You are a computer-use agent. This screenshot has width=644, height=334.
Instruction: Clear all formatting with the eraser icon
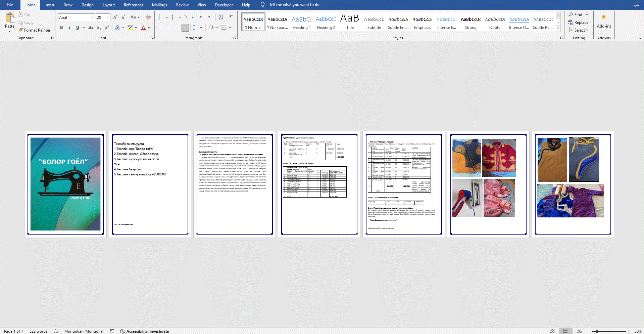pyautogui.click(x=148, y=17)
